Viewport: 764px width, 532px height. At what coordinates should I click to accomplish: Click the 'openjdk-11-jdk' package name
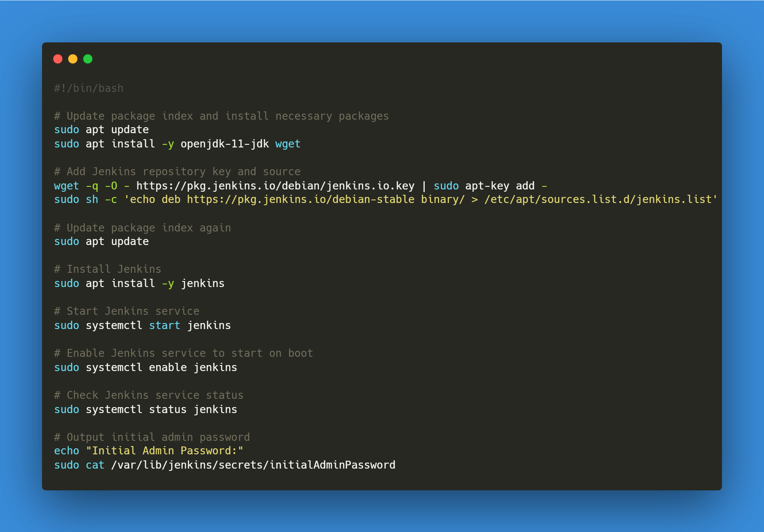pyautogui.click(x=224, y=144)
